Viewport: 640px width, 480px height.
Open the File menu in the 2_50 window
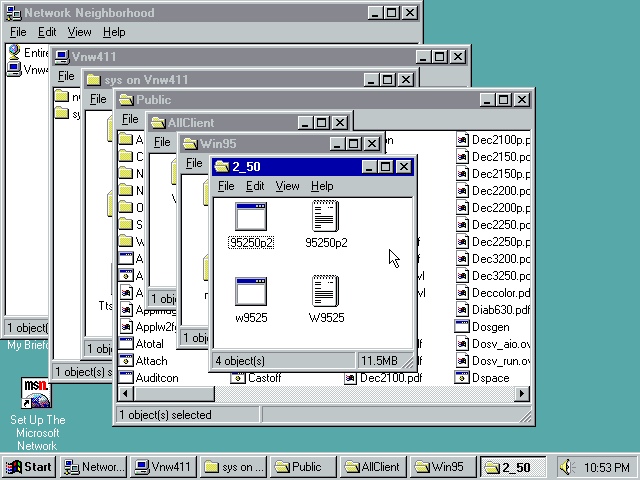[226, 186]
